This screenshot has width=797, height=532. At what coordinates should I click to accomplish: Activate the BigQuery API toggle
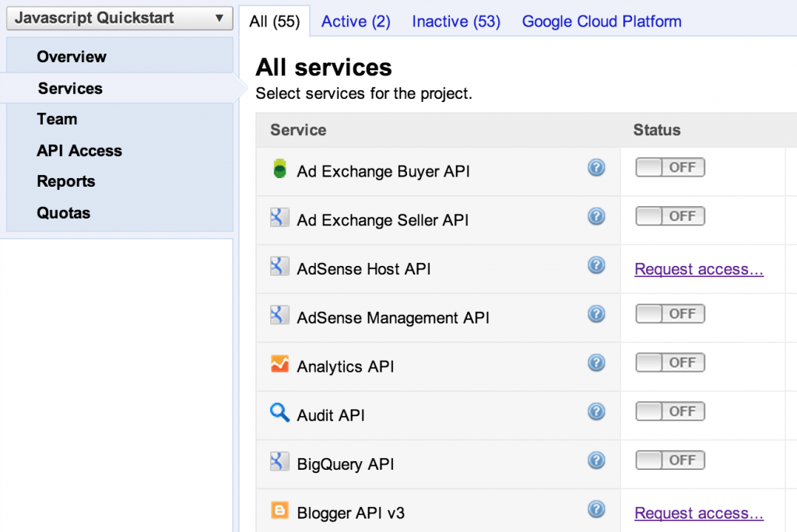click(670, 460)
